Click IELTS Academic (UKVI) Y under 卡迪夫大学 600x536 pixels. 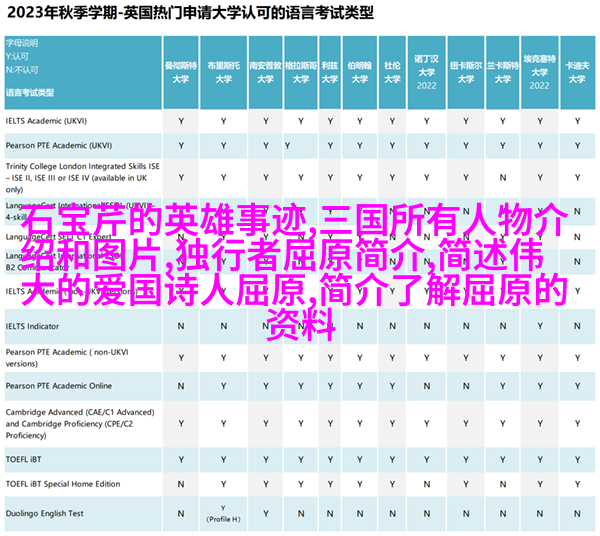(x=577, y=121)
